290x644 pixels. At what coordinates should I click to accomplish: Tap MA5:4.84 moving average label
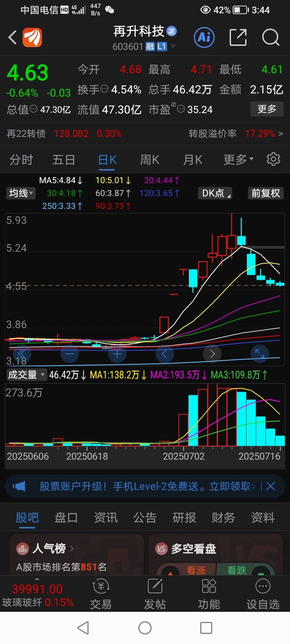click(61, 180)
